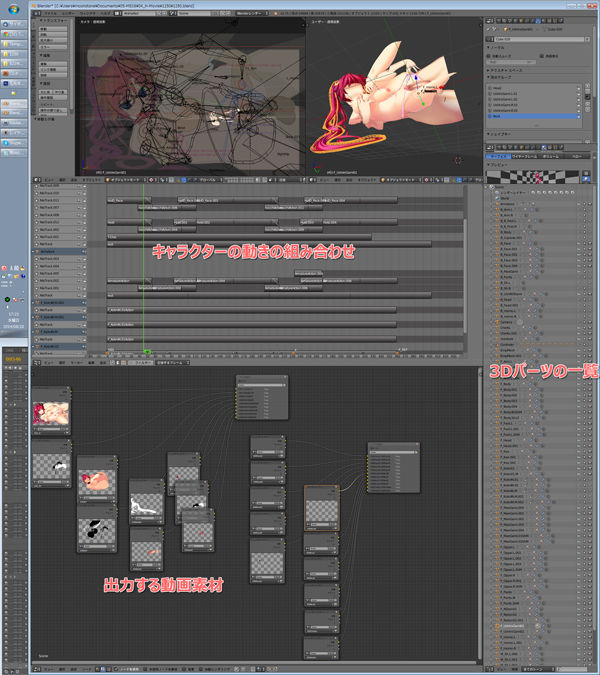The width and height of the screenshot is (600, 675).
Task: Select highlighted Material tab in lower Properties editor
Action: click(x=544, y=147)
